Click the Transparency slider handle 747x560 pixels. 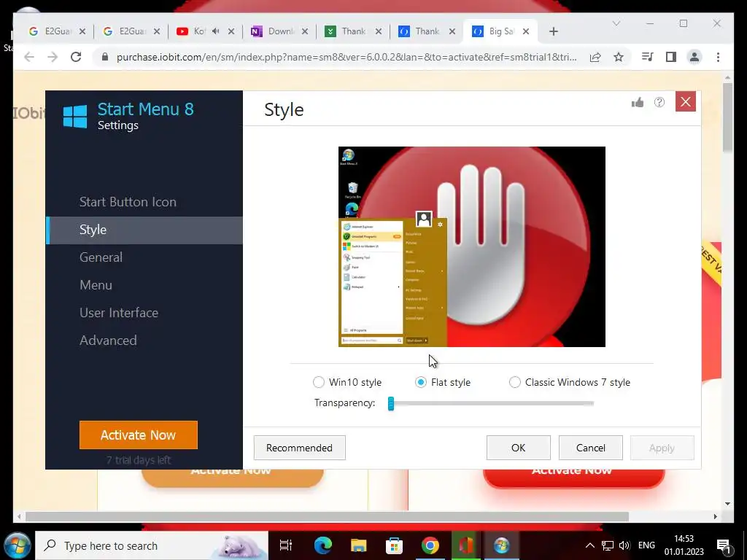(391, 403)
